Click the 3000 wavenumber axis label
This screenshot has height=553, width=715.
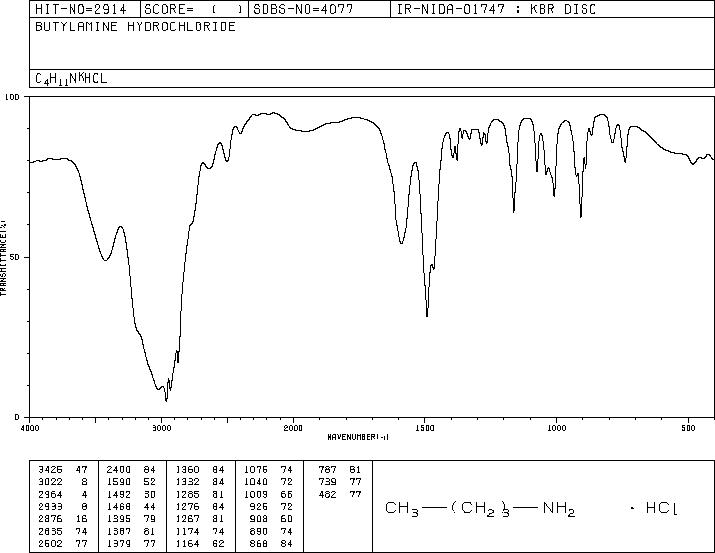tap(161, 428)
